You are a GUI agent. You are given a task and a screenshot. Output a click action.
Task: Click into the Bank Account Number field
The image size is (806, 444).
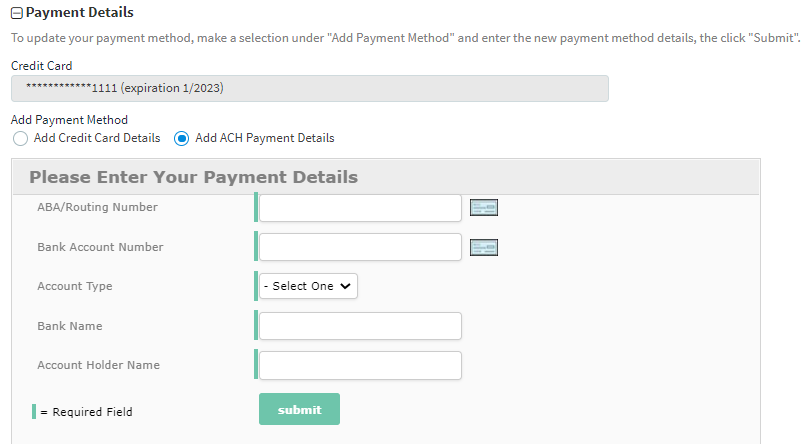[x=360, y=247]
